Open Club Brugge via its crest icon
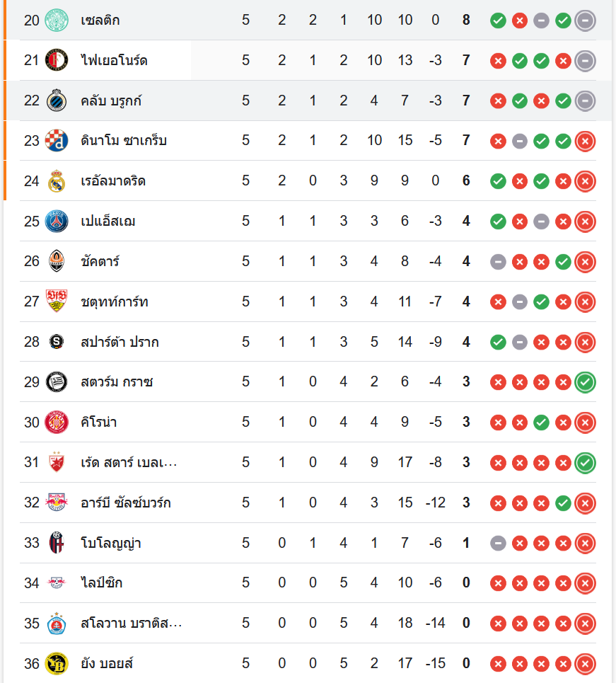 [x=56, y=101]
